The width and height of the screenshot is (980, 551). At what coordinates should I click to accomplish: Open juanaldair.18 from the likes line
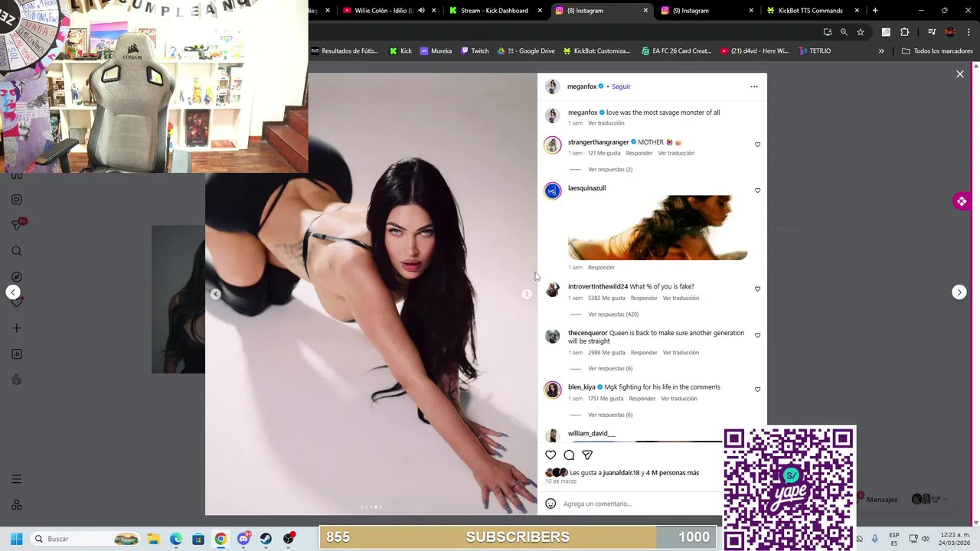621,473
